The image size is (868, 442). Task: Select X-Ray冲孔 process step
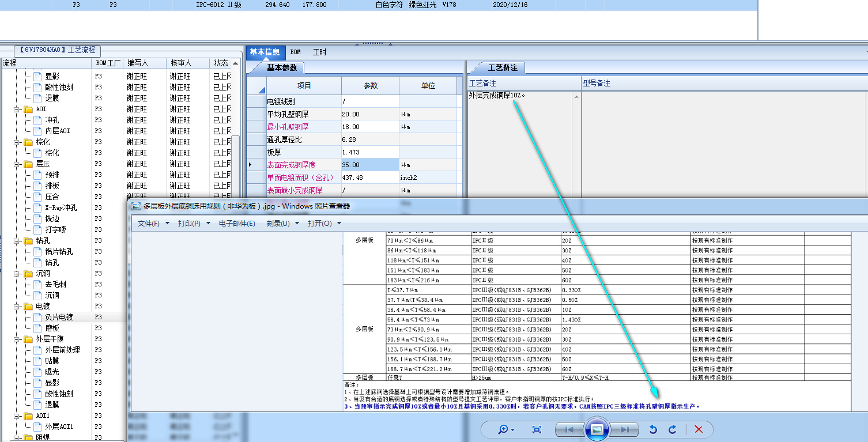click(x=61, y=207)
